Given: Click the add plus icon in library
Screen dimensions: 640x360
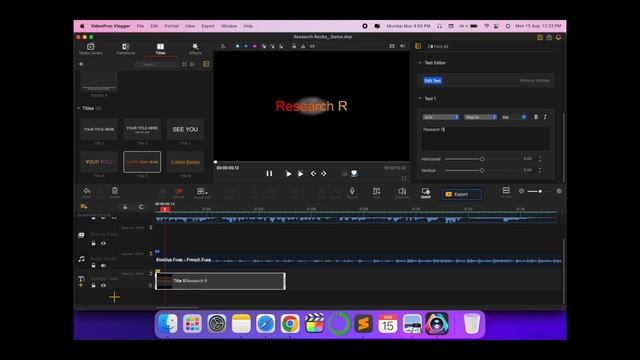Looking at the screenshot, I should [x=81, y=64].
